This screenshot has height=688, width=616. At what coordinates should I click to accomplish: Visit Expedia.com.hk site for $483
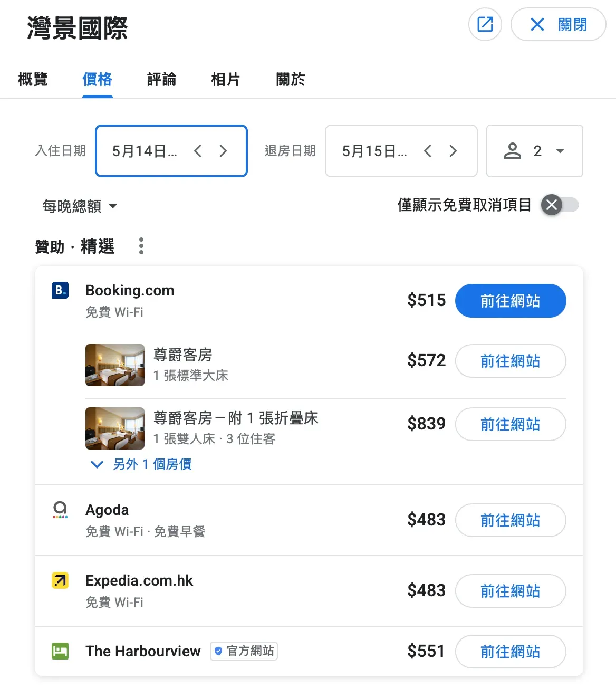tap(511, 591)
